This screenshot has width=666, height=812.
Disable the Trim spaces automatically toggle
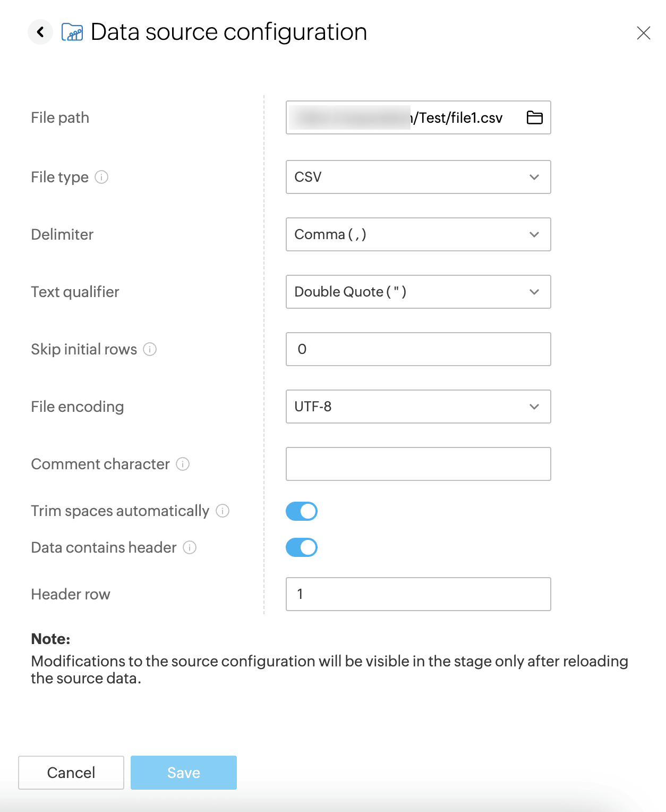[302, 511]
